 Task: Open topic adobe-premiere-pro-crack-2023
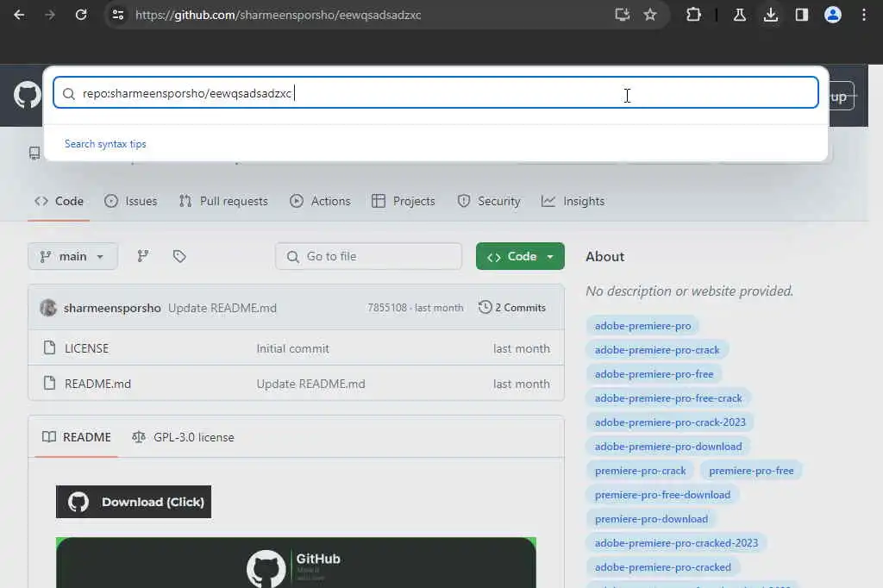click(x=670, y=422)
